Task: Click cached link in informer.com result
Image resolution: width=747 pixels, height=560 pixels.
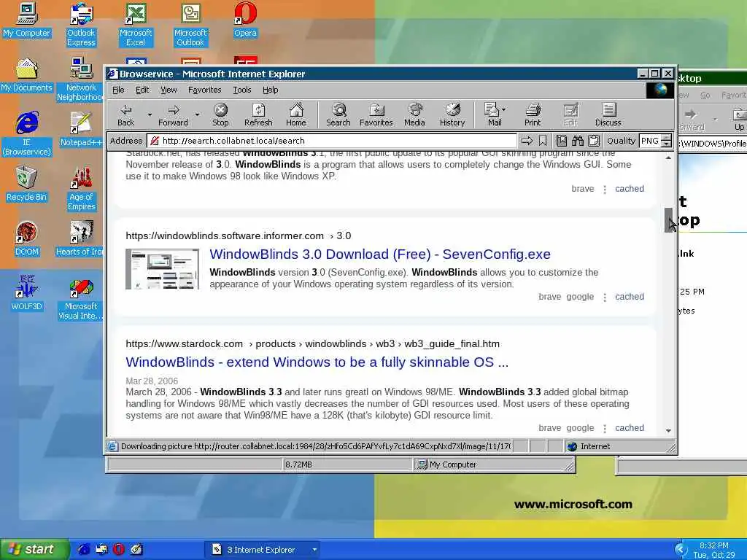Action: coord(630,297)
